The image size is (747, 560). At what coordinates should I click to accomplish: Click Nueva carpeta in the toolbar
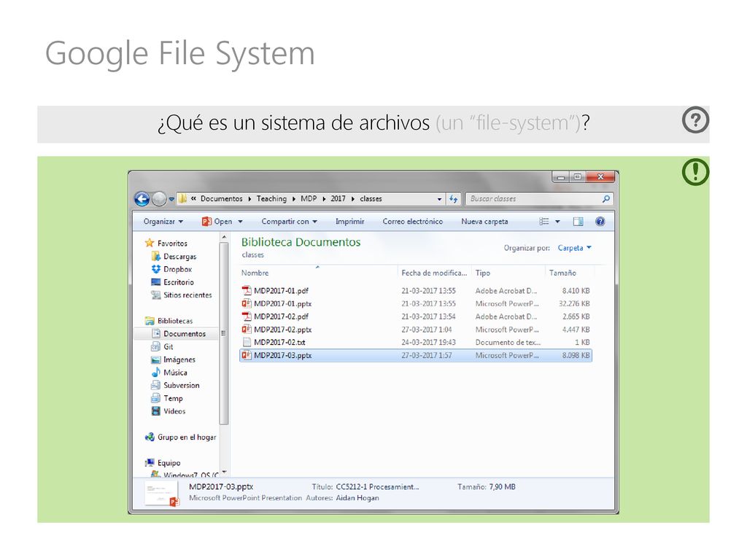pos(484,222)
